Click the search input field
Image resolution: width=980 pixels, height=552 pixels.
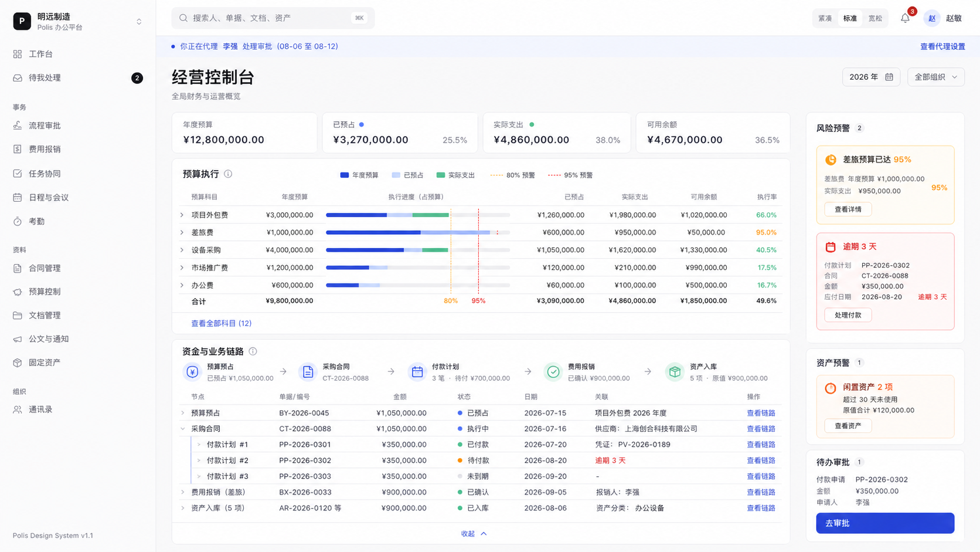pyautogui.click(x=273, y=18)
